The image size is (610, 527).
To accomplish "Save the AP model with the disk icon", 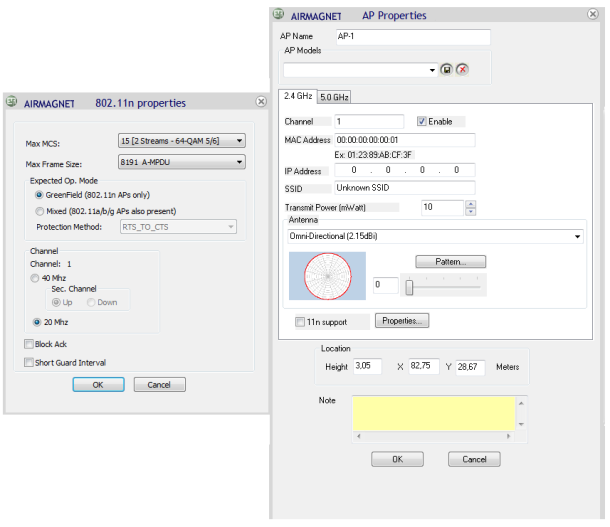I will tap(446, 70).
